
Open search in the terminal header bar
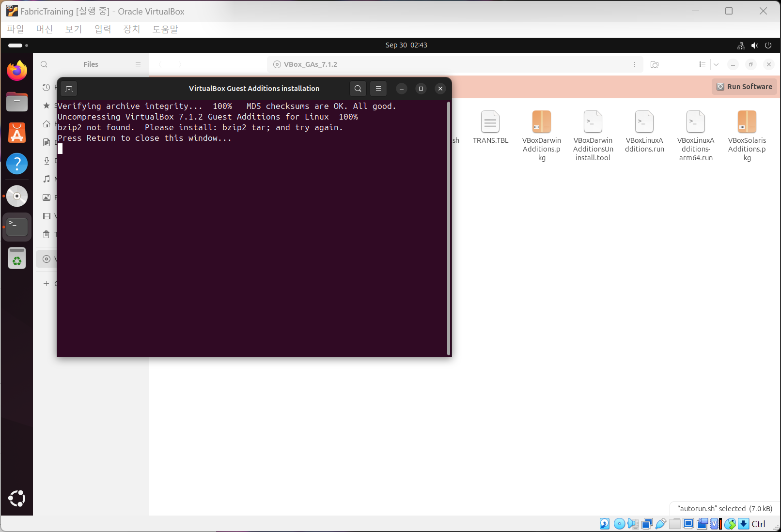click(x=358, y=89)
